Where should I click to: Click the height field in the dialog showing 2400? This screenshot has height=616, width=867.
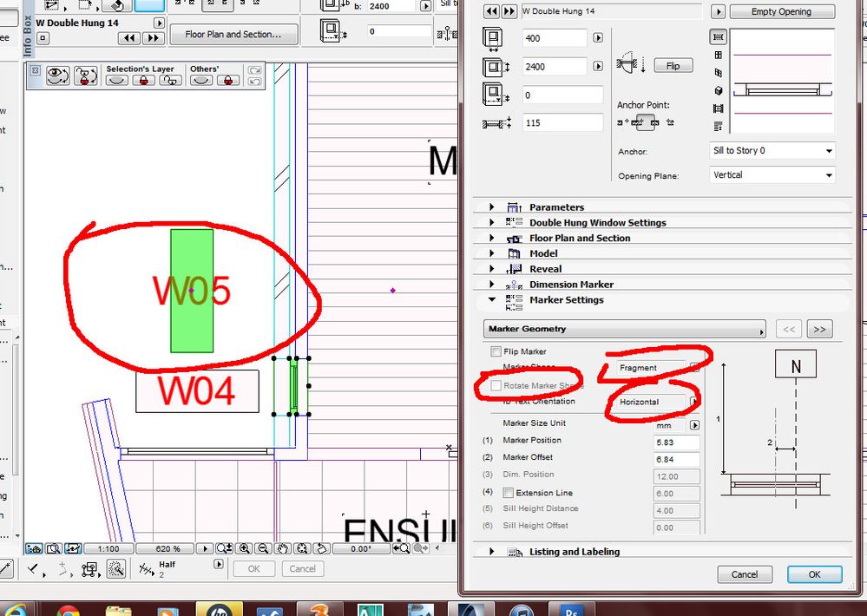coord(555,66)
